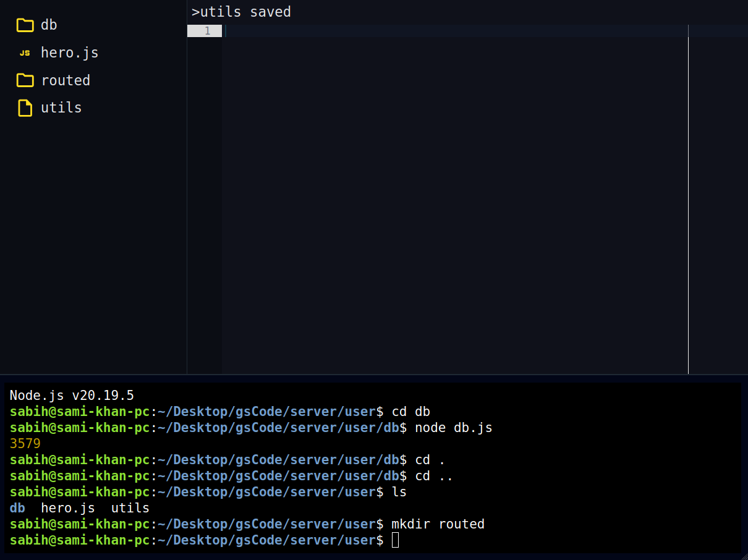Click the terminal cursor on last prompt
This screenshot has width=748, height=560.
tap(396, 541)
